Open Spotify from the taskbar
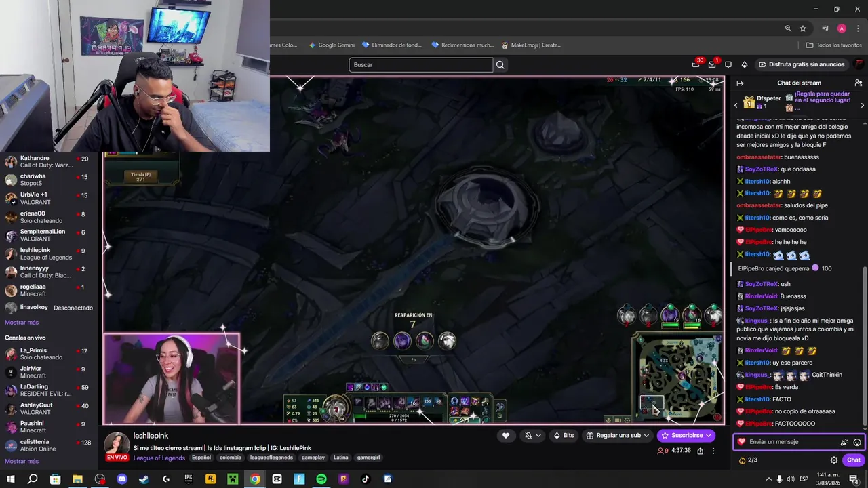 (321, 479)
